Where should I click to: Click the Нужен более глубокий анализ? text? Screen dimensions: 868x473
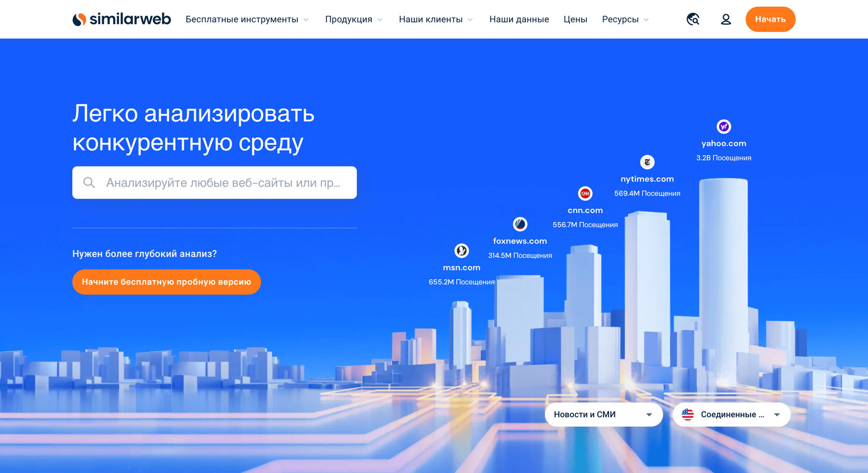tap(145, 254)
